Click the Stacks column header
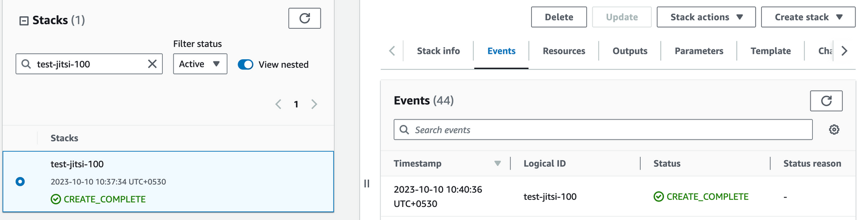The width and height of the screenshot is (868, 220). (65, 138)
